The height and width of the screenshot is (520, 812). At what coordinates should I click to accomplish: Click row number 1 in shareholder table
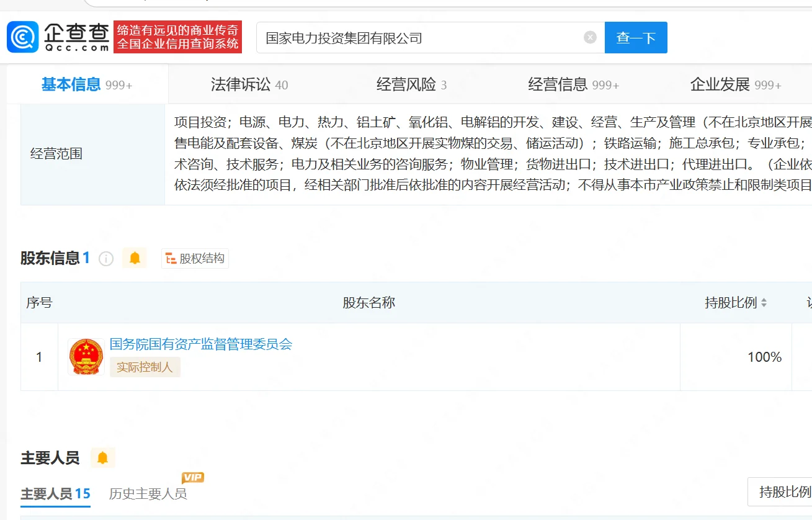pyautogui.click(x=39, y=357)
